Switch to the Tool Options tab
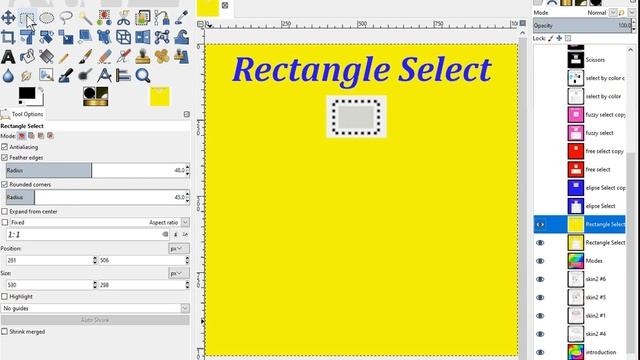 [x=22, y=114]
